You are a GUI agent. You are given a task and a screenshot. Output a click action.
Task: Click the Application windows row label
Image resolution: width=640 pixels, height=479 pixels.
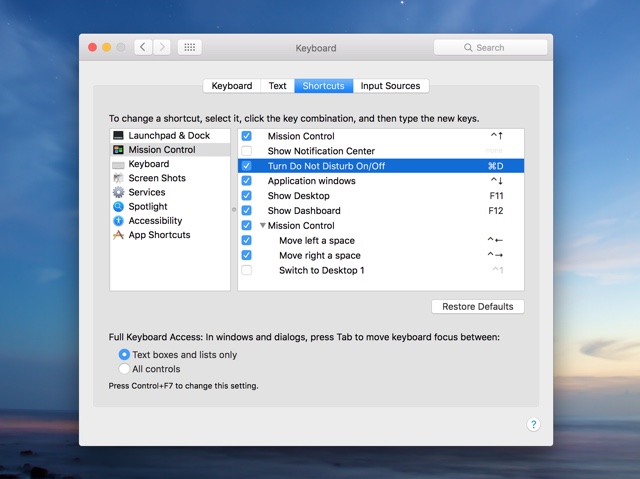coord(311,181)
